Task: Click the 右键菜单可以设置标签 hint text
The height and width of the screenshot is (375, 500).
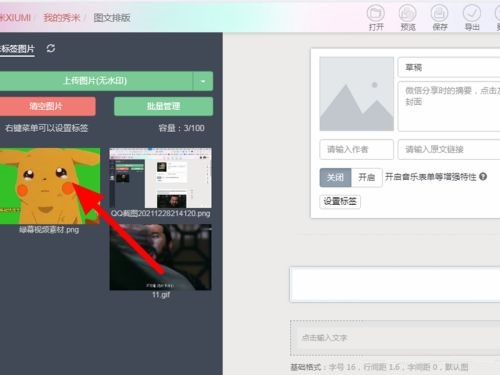Action: tap(46, 128)
